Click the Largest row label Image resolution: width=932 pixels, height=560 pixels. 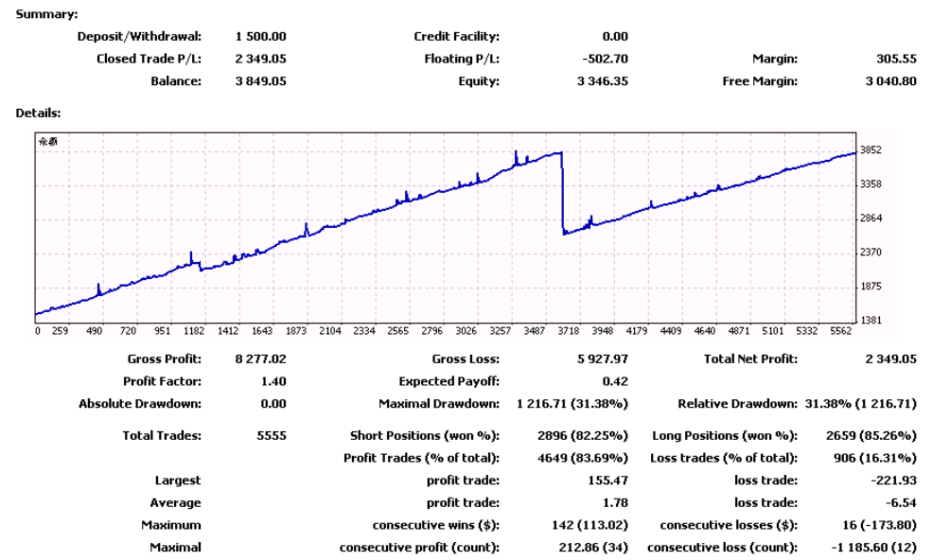(178, 481)
